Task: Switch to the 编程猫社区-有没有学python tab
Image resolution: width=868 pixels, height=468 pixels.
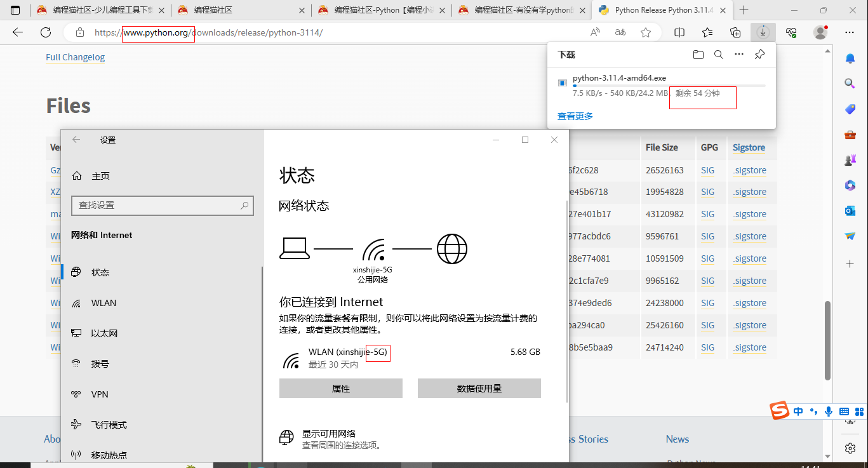Action: [521, 10]
